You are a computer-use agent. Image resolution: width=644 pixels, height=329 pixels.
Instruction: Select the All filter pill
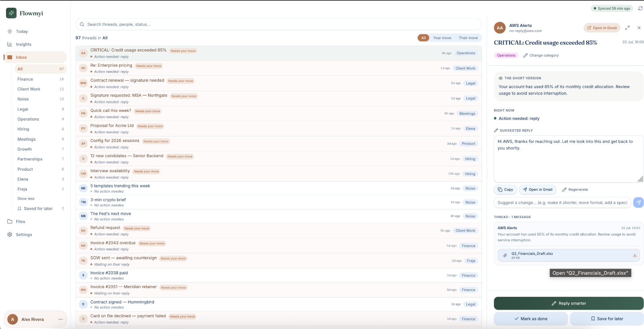pyautogui.click(x=423, y=38)
